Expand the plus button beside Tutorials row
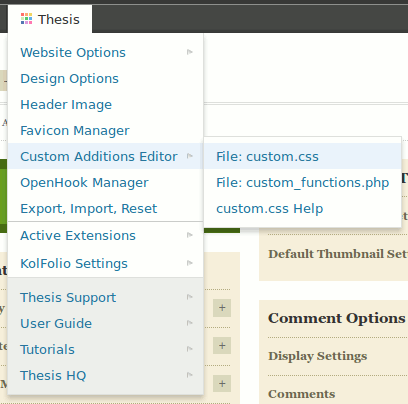This screenshot has height=404, width=408. click(222, 346)
